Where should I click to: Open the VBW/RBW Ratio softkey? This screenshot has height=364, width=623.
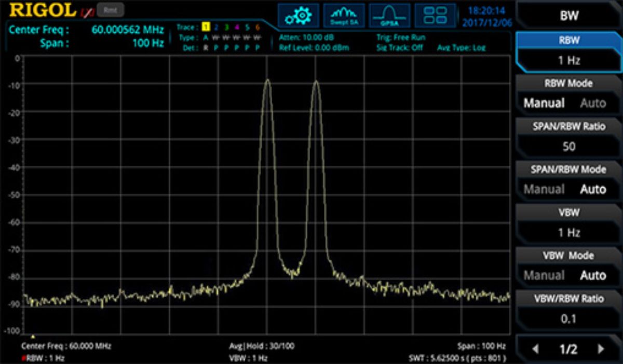(568, 310)
